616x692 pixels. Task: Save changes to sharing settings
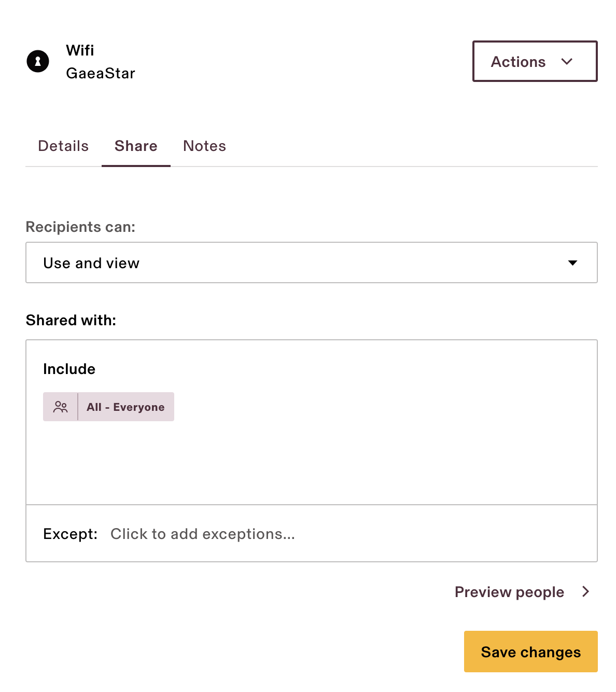530,652
